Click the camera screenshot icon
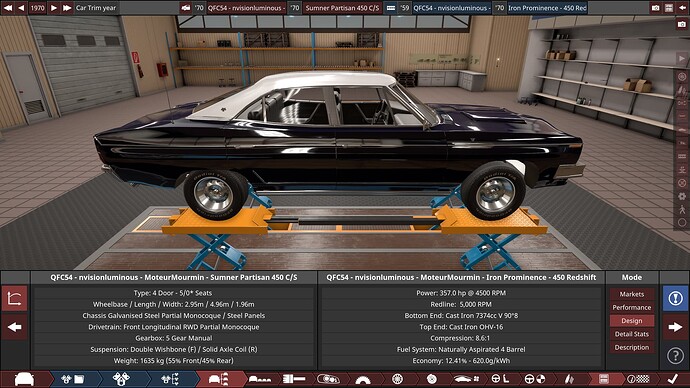This screenshot has width=690, height=388. point(682,24)
